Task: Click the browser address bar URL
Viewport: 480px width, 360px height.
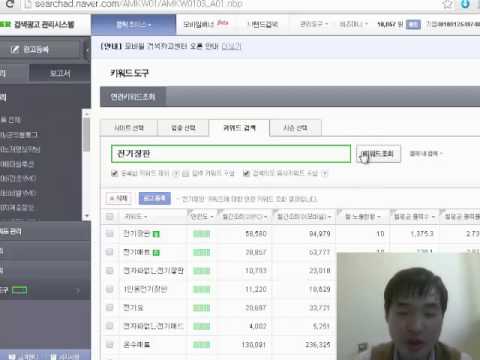Action: 138,4
